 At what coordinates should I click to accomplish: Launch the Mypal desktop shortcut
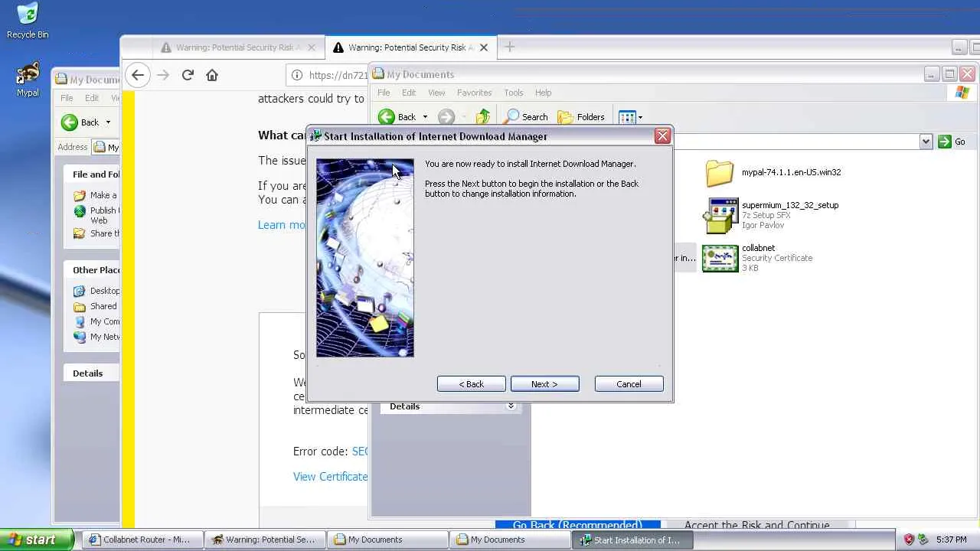tap(28, 79)
